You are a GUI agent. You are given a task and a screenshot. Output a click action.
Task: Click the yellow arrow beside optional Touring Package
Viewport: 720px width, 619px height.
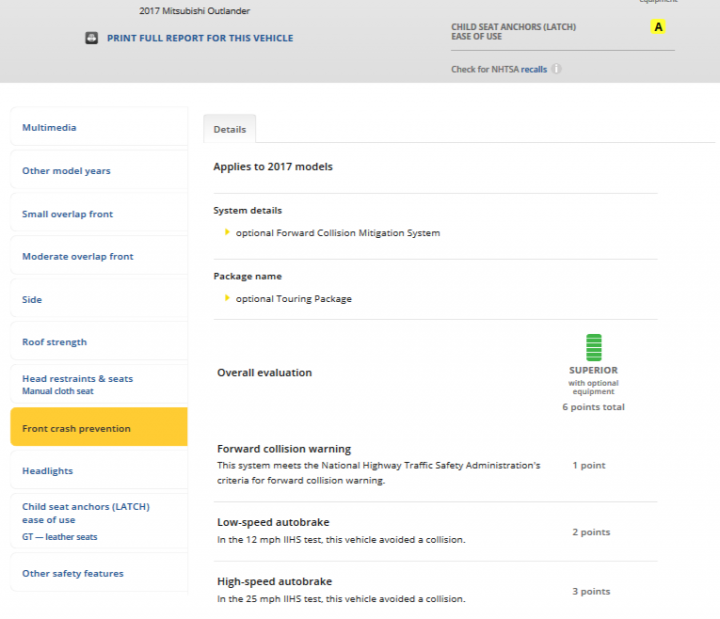227,298
